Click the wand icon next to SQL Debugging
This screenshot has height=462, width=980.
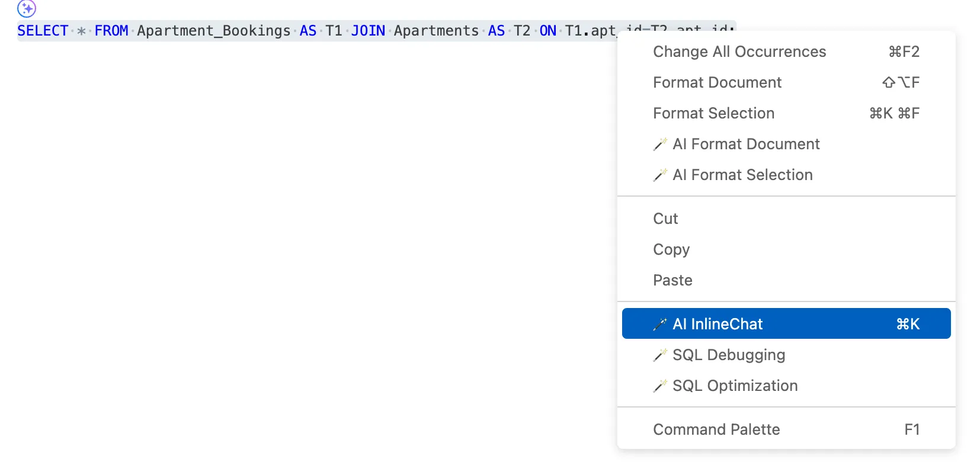point(660,355)
